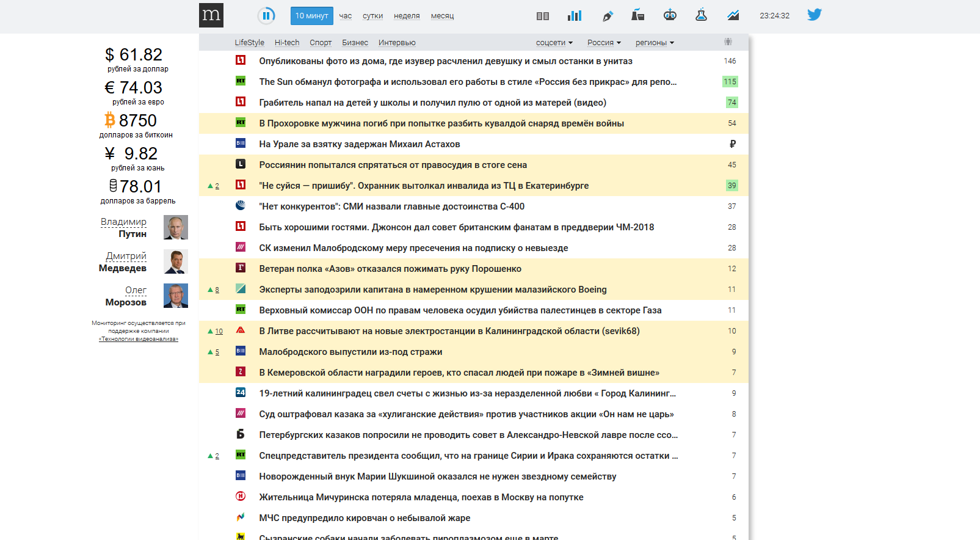The image size is (980, 540).
Task: Open 'Новорожденный внук Марии Шукшиной' headline
Action: tap(437, 476)
